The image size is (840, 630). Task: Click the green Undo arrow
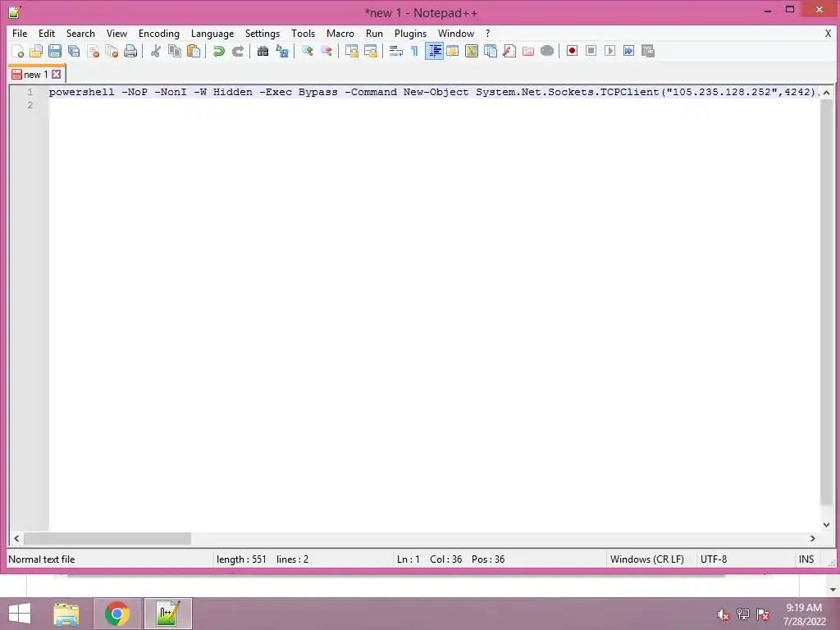218,51
